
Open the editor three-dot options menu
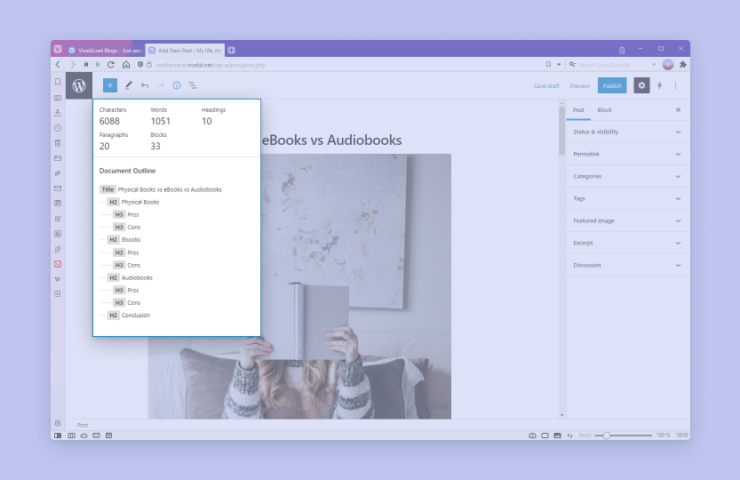pyautogui.click(x=675, y=85)
